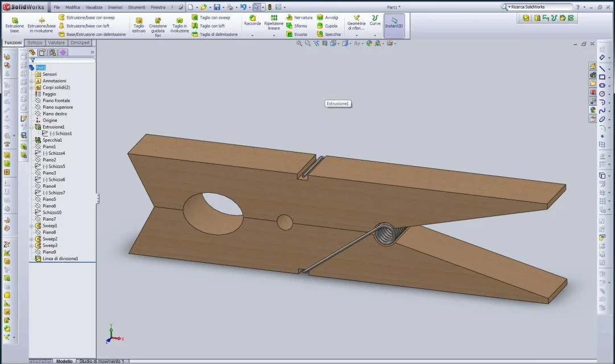This screenshot has width=615, height=364.
Task: Select the Avvolgi wrap tool
Action: 328,18
